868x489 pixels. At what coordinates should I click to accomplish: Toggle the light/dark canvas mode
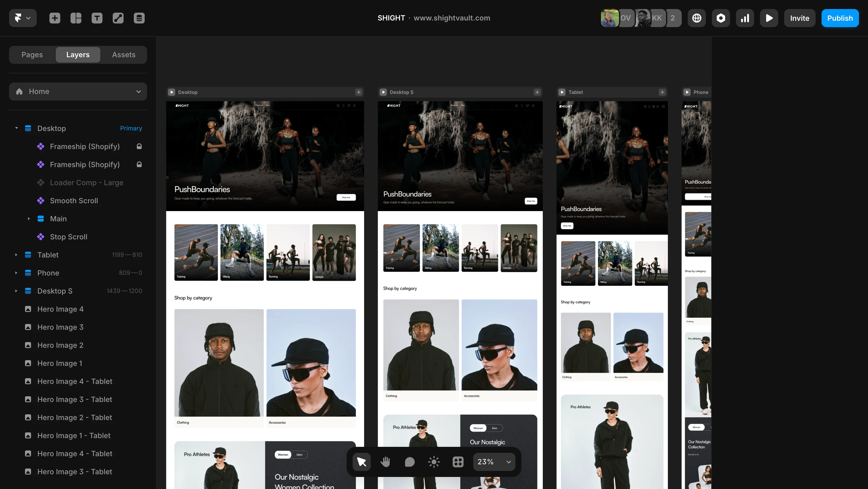click(x=434, y=462)
